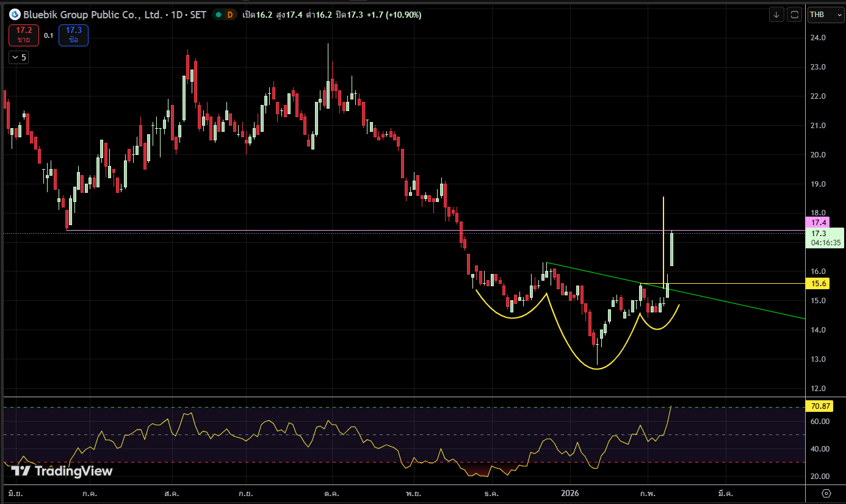This screenshot has height=504, width=846.
Task: Click the 17.3 buy (ซื้อ) button
Action: tap(73, 35)
